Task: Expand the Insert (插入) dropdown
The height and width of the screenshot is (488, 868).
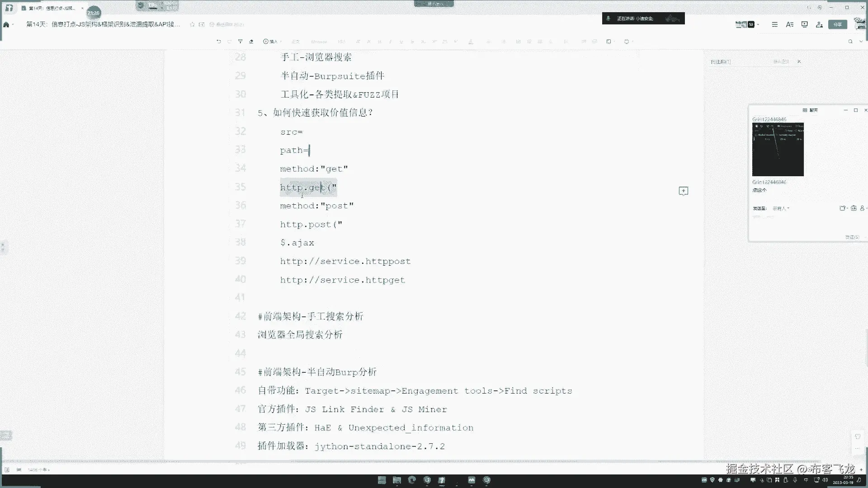Action: pyautogui.click(x=272, y=42)
